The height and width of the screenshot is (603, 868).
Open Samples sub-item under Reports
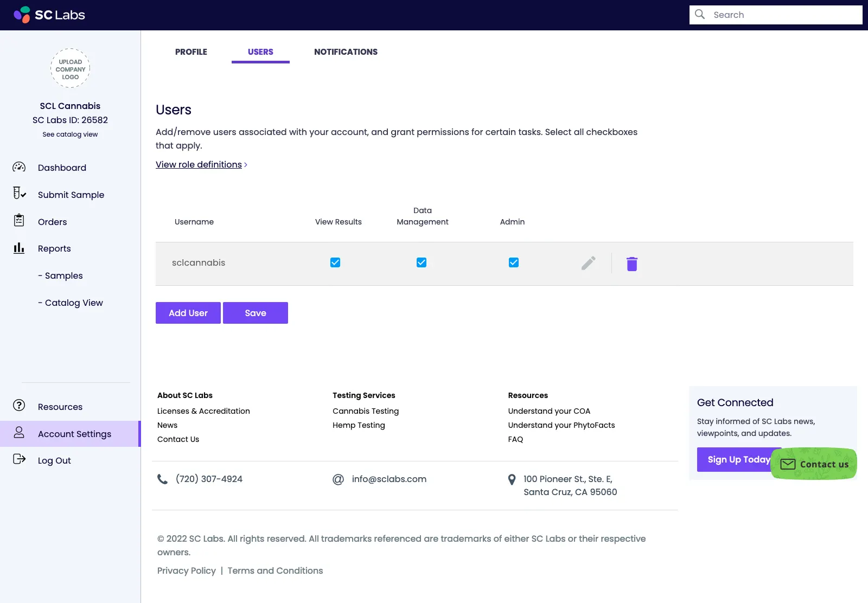[60, 275]
